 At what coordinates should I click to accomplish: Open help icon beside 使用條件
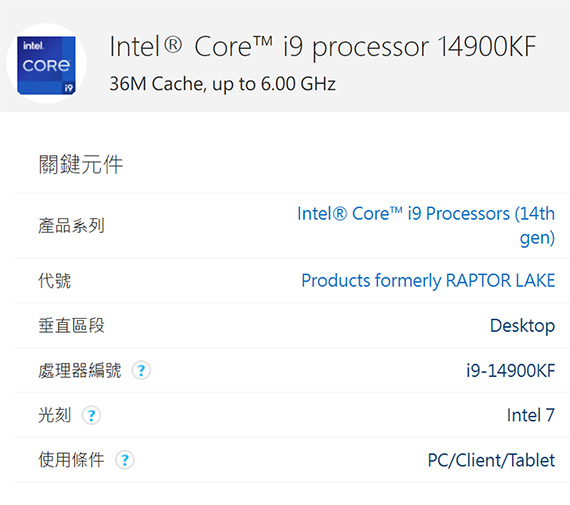(125, 460)
